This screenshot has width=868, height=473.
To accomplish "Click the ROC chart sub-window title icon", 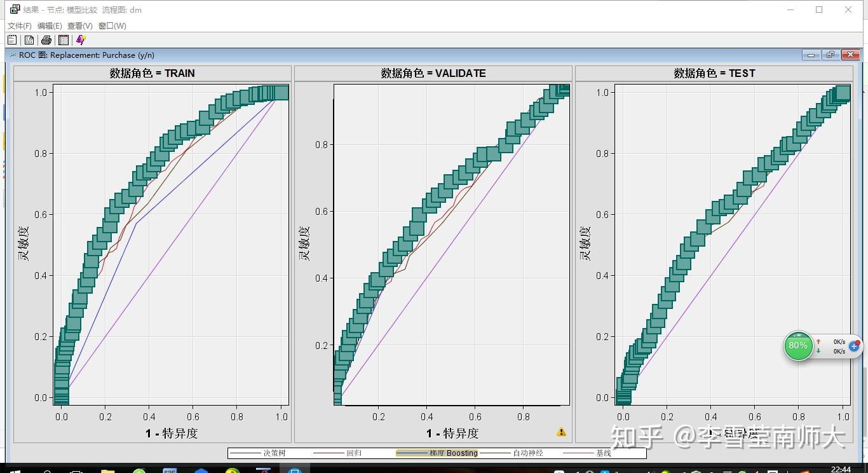I will pyautogui.click(x=13, y=55).
